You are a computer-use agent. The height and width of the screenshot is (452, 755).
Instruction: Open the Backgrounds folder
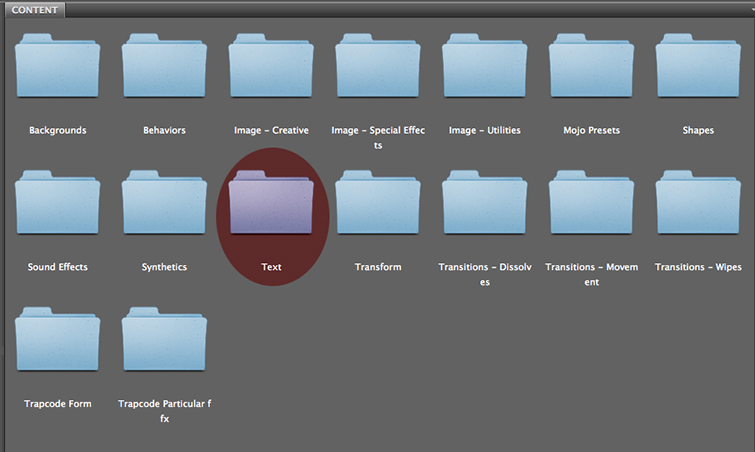point(58,68)
